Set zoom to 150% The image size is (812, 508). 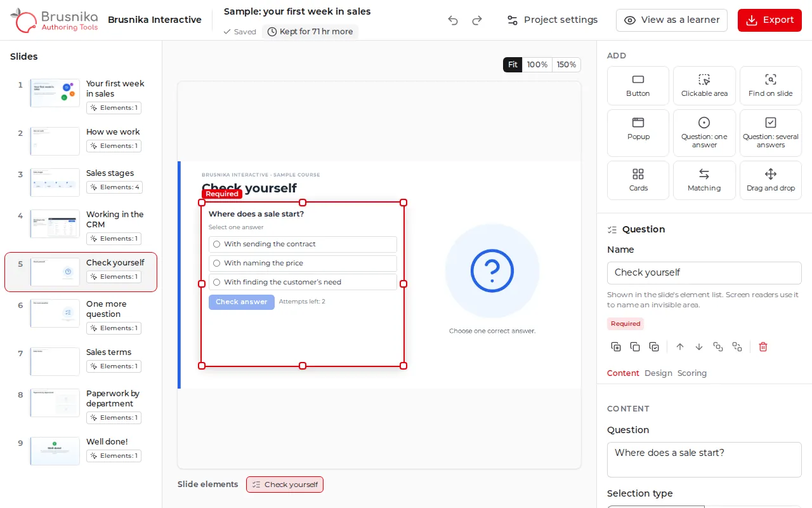[x=566, y=65]
